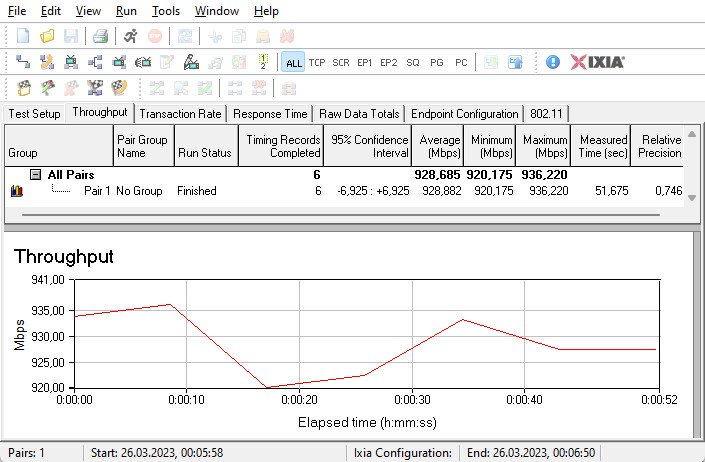Click the horizontal scrollbar below the results table
705x462 pixels.
pos(341,215)
